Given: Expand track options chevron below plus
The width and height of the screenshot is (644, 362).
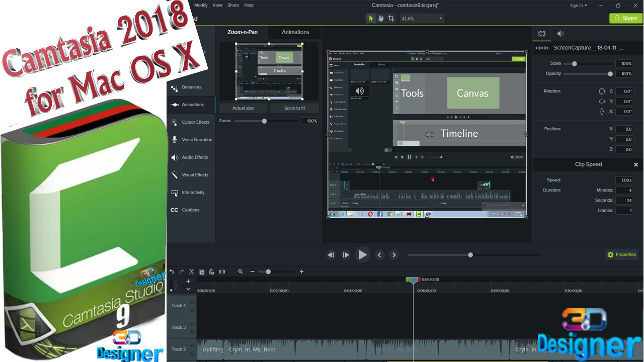Looking at the screenshot, I should pyautogui.click(x=188, y=289).
